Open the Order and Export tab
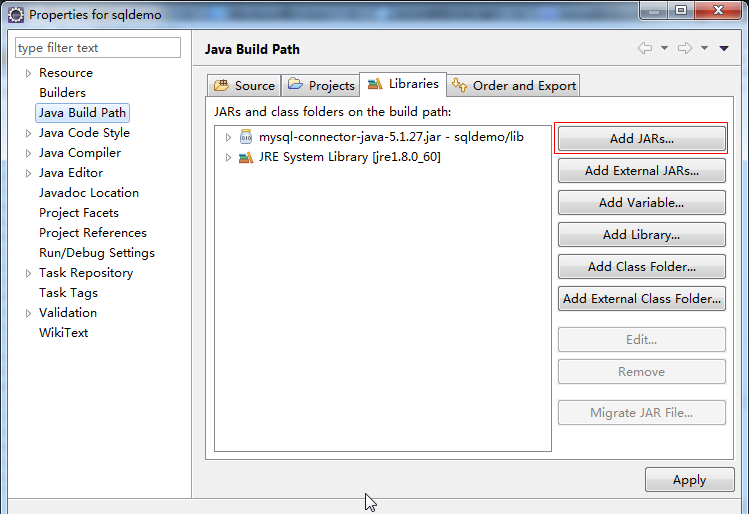The image size is (749, 514). [514, 86]
